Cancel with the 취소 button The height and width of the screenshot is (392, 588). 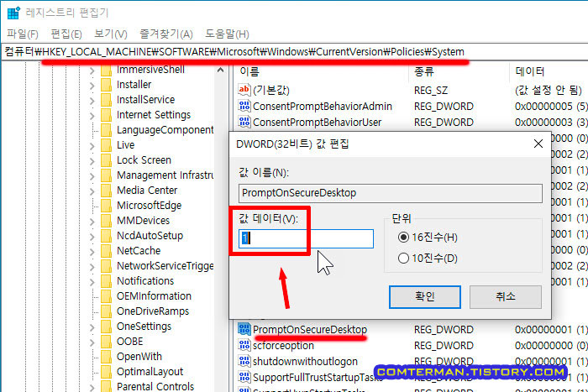coord(506,297)
